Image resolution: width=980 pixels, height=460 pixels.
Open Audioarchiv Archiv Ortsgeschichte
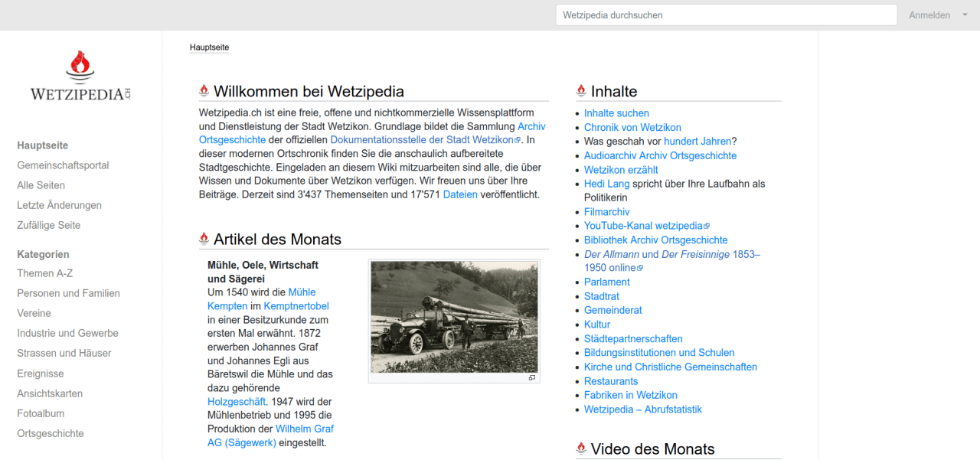point(660,155)
